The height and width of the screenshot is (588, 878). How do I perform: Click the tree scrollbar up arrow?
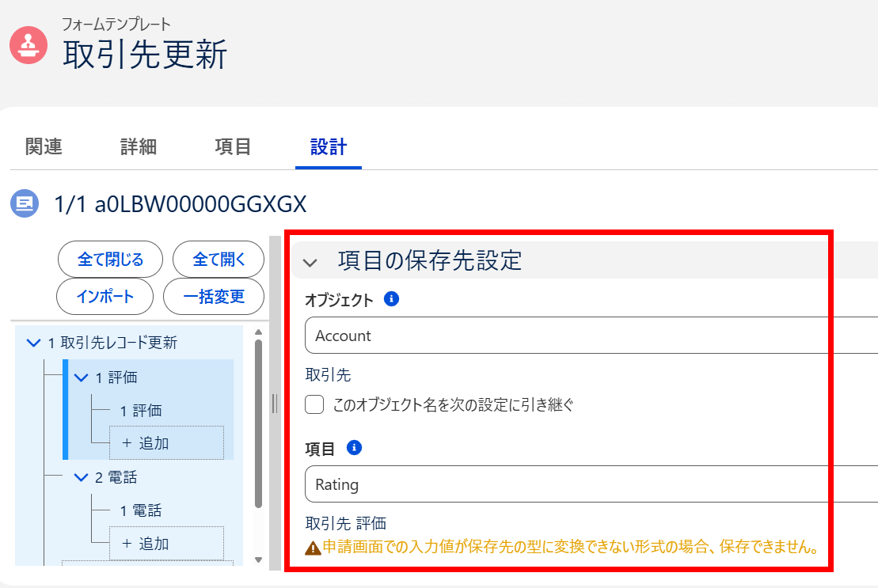[258, 332]
